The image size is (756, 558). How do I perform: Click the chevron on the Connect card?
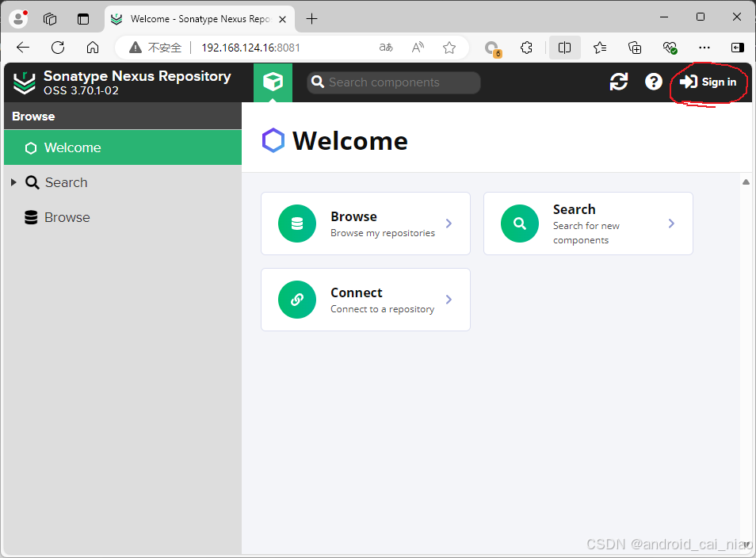coord(449,300)
